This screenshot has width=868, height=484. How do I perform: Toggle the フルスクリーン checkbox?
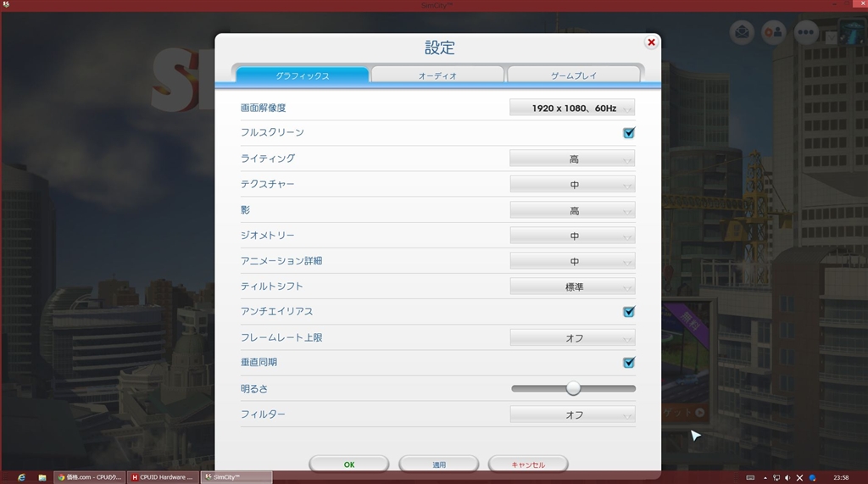pyautogui.click(x=629, y=133)
